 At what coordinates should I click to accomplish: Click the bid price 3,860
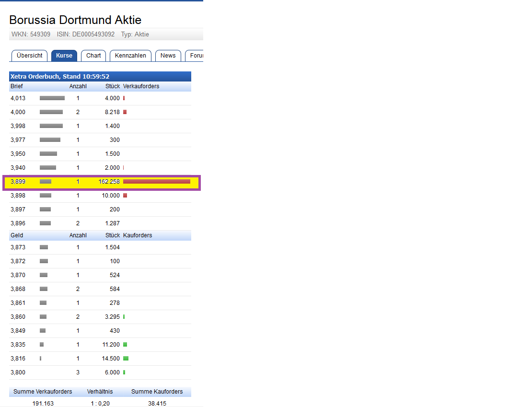[x=18, y=317]
